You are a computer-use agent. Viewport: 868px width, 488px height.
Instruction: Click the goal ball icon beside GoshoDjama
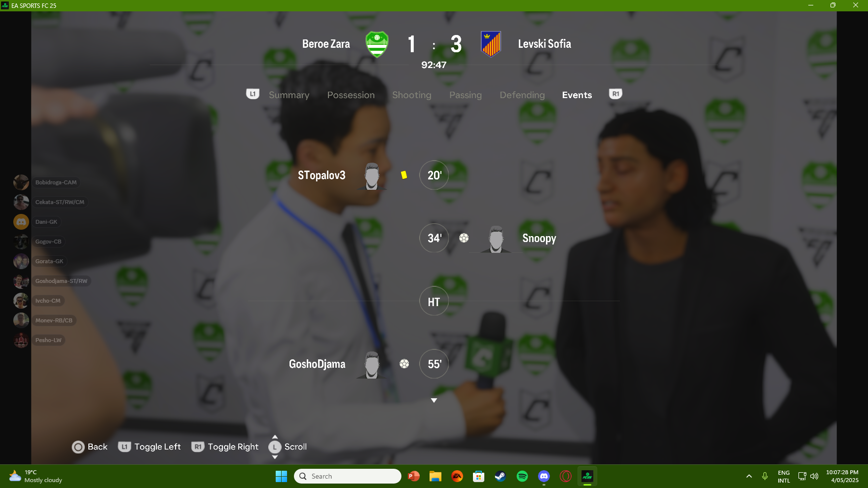click(404, 364)
